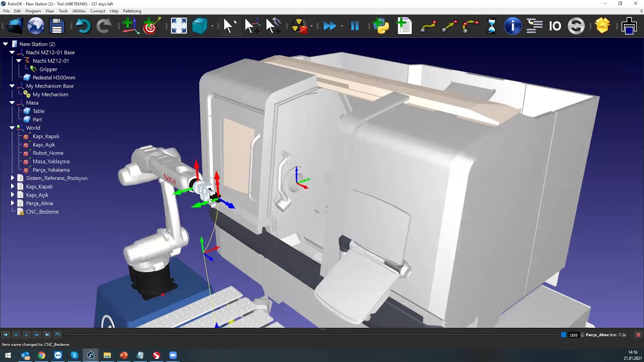Screen dimensions: 644x362
Task: Save the station with floppy icon
Action: [57, 26]
